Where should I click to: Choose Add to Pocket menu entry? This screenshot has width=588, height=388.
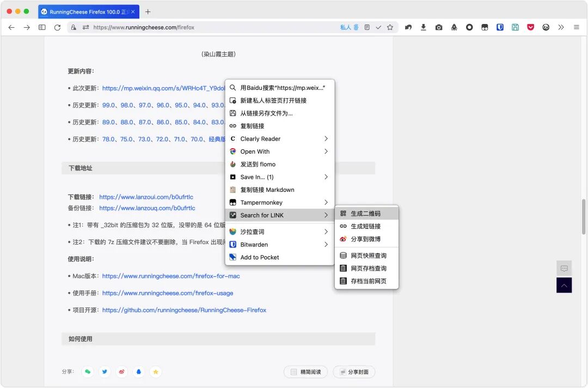pyautogui.click(x=279, y=257)
